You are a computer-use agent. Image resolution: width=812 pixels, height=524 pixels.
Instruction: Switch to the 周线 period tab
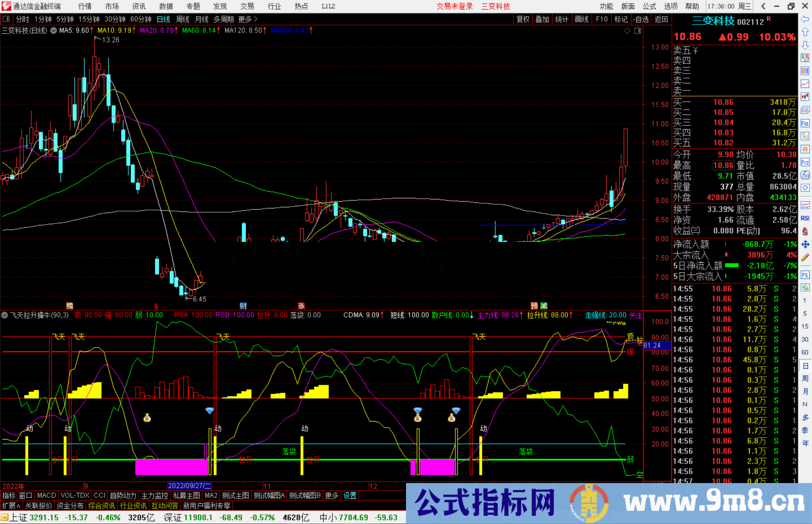click(x=183, y=19)
